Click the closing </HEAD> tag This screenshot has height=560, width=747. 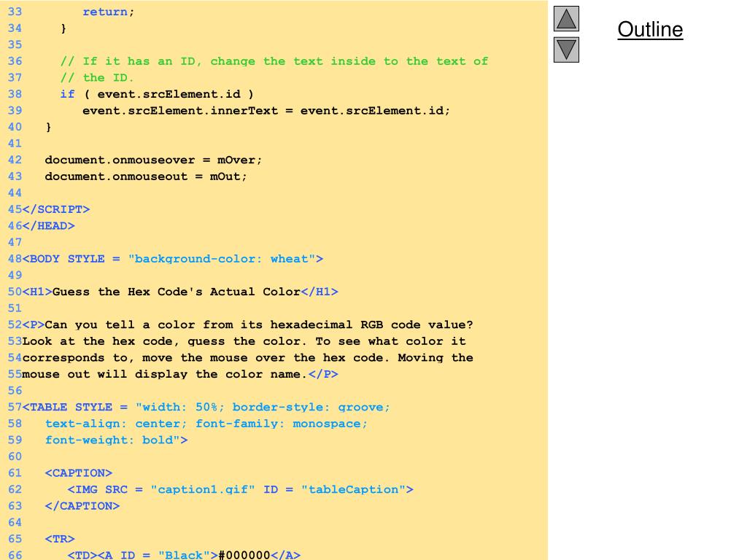pos(49,226)
